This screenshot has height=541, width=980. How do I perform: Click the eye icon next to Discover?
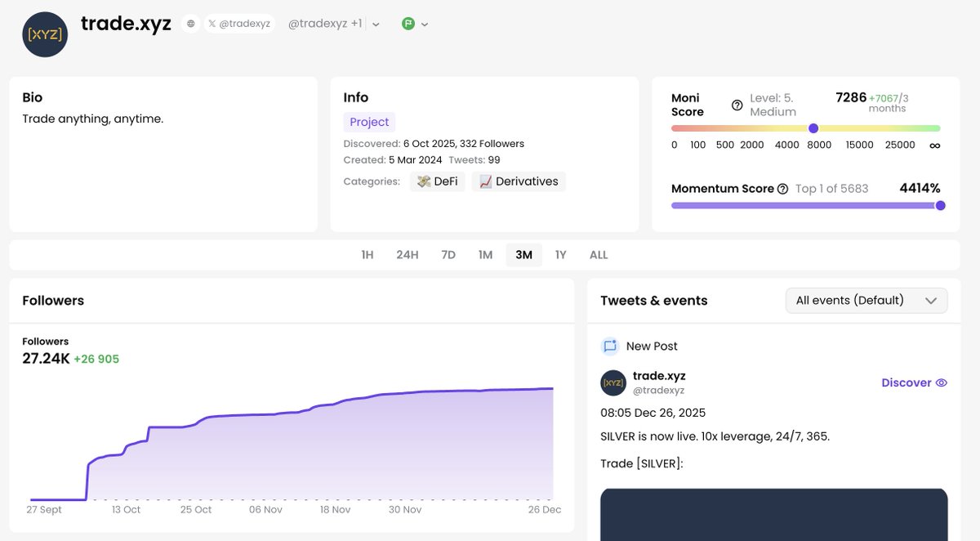click(941, 382)
